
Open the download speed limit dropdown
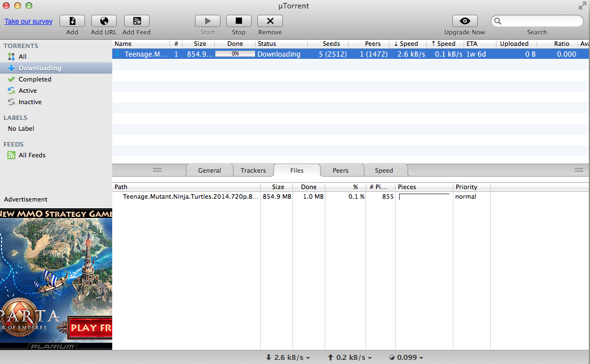coord(288,358)
